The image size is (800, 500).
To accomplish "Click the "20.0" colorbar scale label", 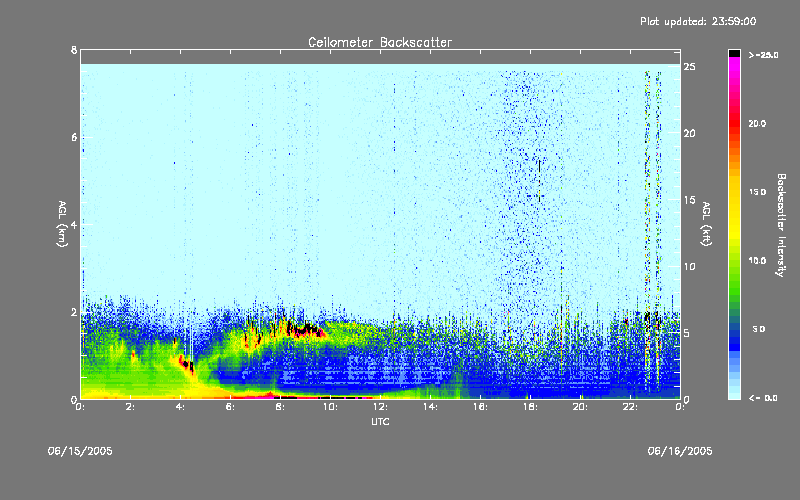I will tap(757, 124).
